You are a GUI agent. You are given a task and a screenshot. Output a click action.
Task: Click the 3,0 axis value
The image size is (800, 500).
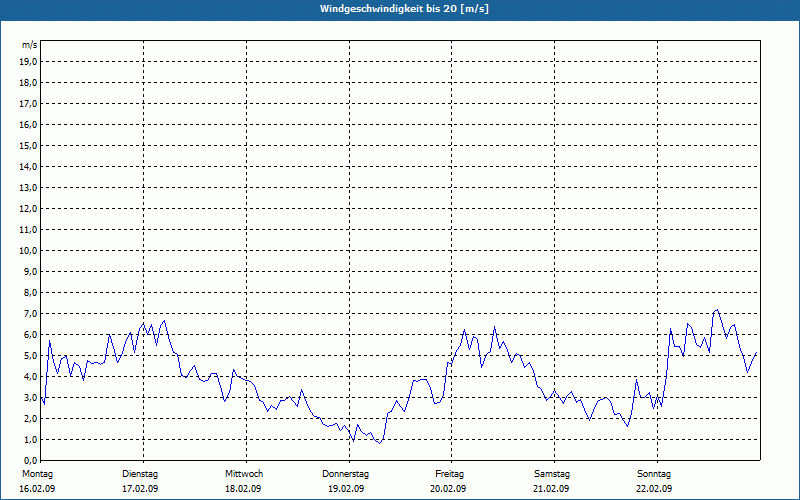point(31,397)
